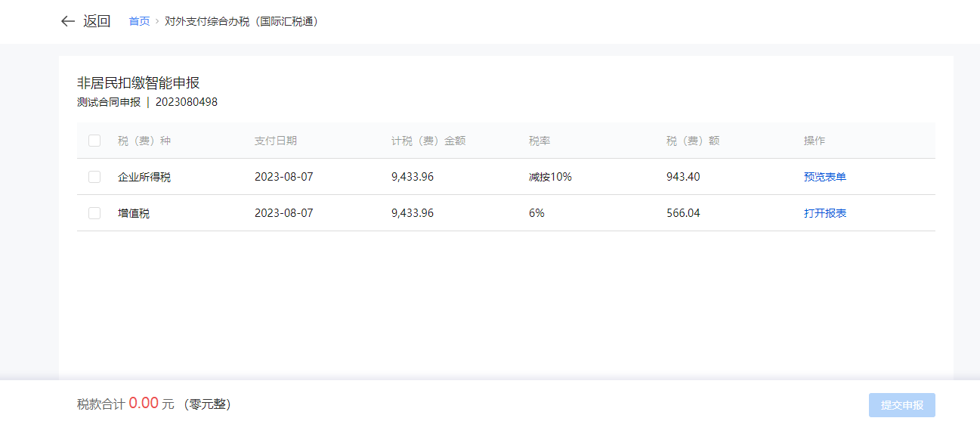Image resolution: width=980 pixels, height=421 pixels.
Task: Go to 首页 via the breadcrumb
Action: pos(139,21)
